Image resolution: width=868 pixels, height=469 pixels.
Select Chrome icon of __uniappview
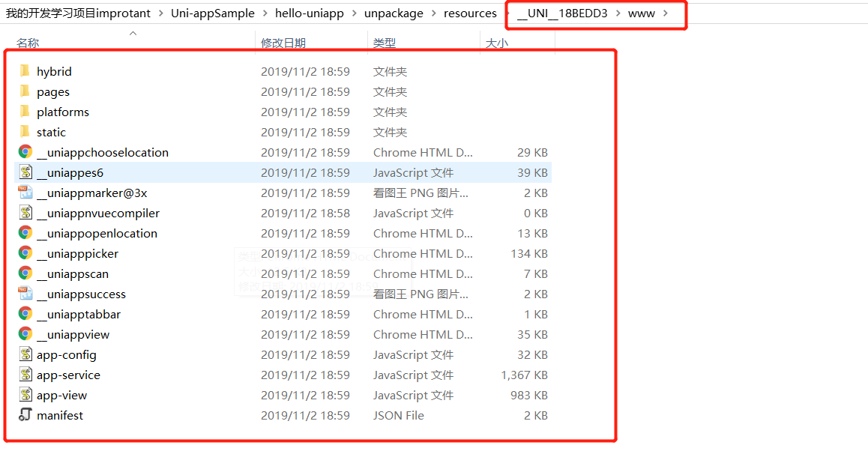pos(25,334)
